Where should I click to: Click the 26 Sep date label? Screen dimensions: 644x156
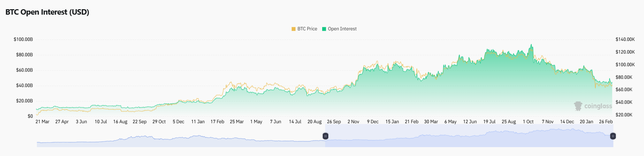[334, 122]
